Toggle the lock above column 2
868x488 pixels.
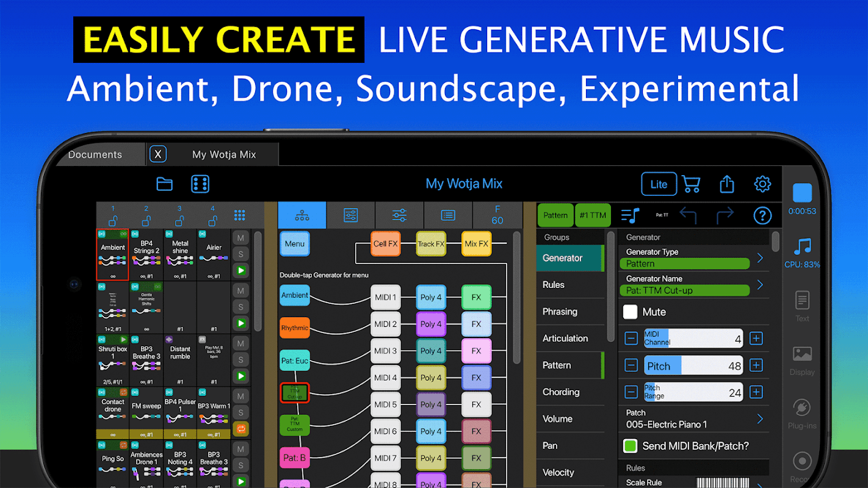point(146,220)
